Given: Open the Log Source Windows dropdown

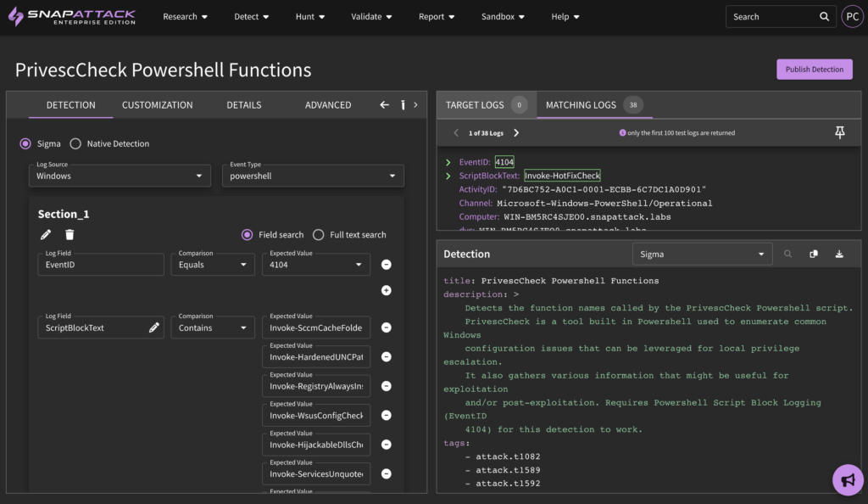Looking at the screenshot, I should pos(120,176).
